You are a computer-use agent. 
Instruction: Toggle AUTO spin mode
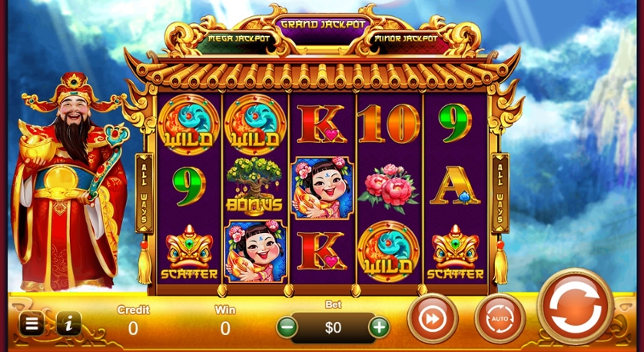pos(500,318)
